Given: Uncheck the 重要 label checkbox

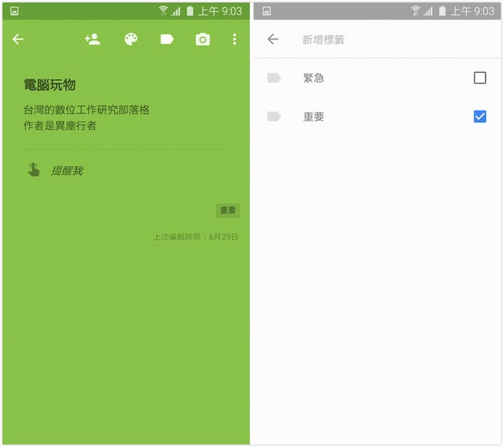Looking at the screenshot, I should click(479, 116).
